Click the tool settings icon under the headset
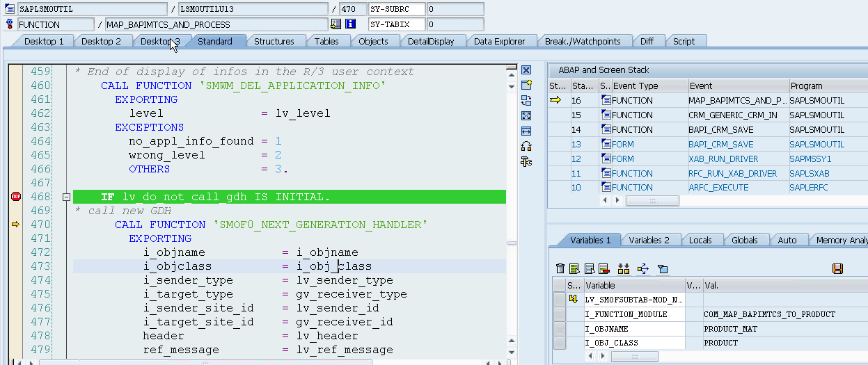The width and height of the screenshot is (868, 365). click(526, 161)
